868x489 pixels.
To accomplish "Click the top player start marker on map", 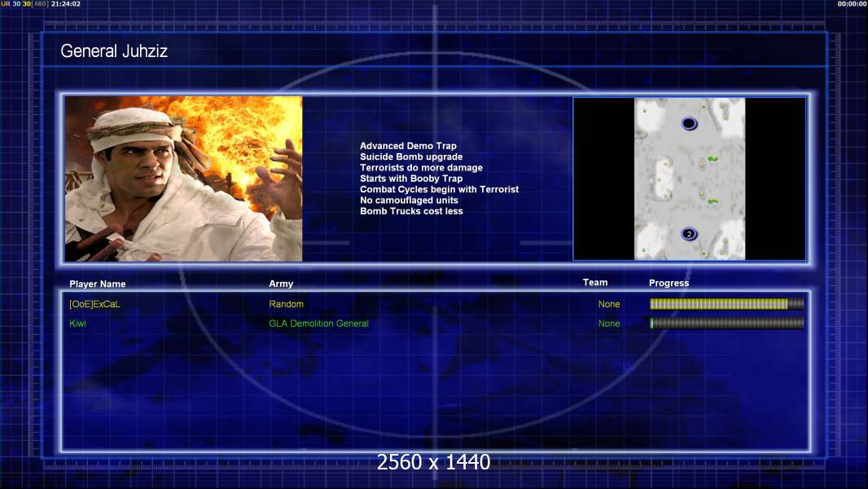I will coord(689,124).
